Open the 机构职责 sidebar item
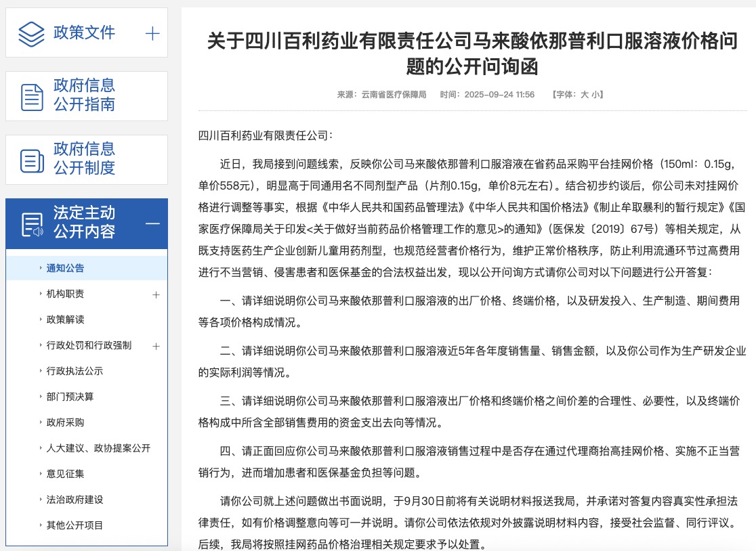Image resolution: width=756 pixels, height=551 pixels. click(65, 294)
